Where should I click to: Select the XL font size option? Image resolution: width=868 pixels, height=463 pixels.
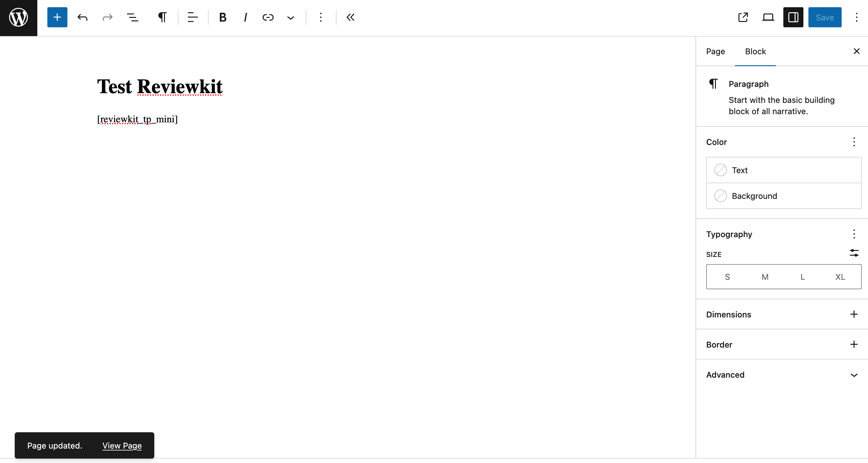(840, 277)
